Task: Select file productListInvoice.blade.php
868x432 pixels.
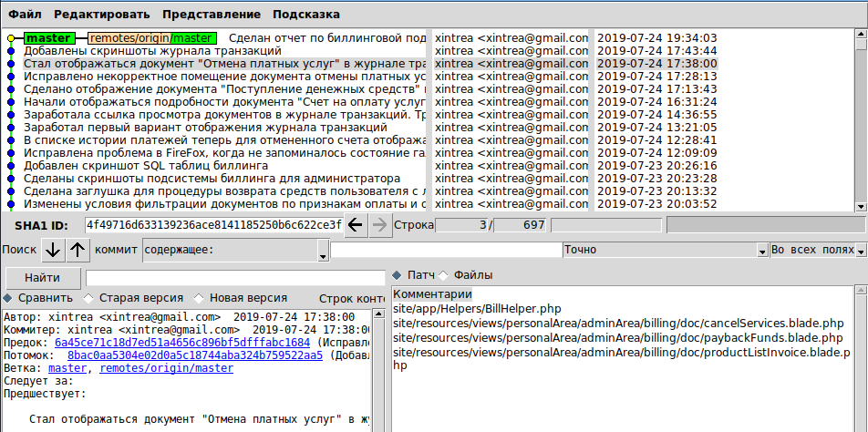Action: 620,358
